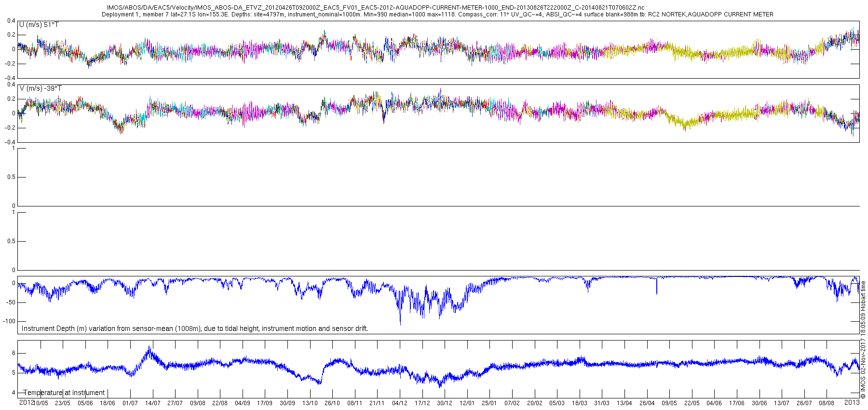The width and height of the screenshot is (868, 410).
Task: Select the '13/07' date tick label
Action: coord(782,403)
